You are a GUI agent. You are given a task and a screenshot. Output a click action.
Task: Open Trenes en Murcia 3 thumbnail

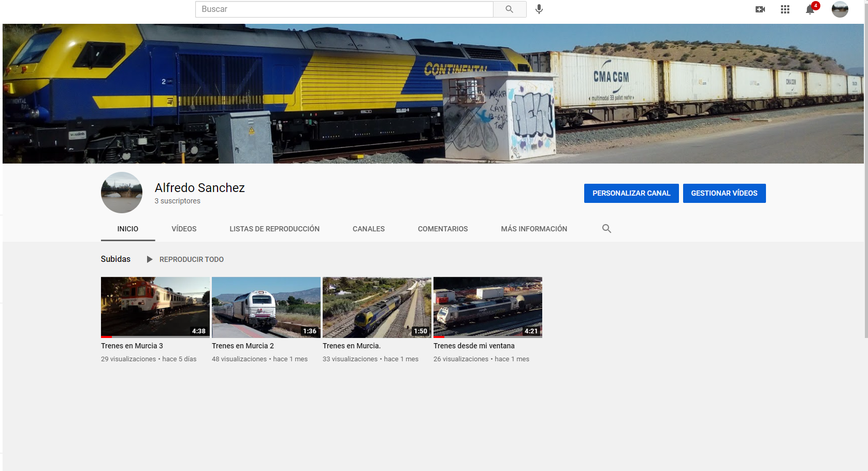pos(155,307)
